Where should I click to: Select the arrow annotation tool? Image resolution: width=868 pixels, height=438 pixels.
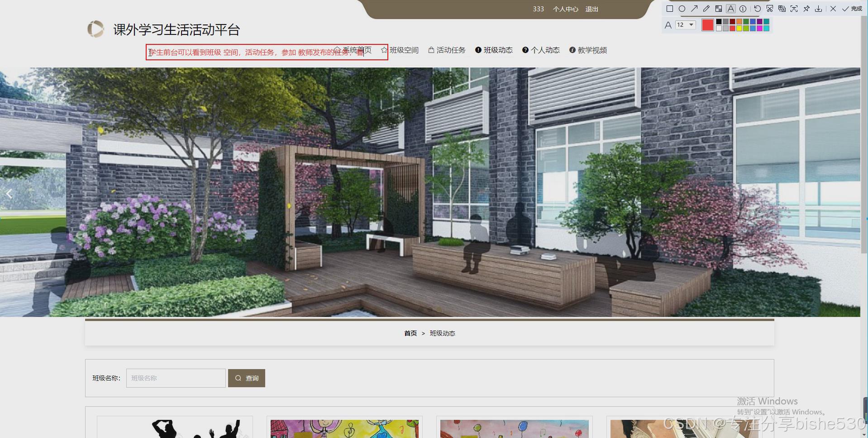[695, 9]
